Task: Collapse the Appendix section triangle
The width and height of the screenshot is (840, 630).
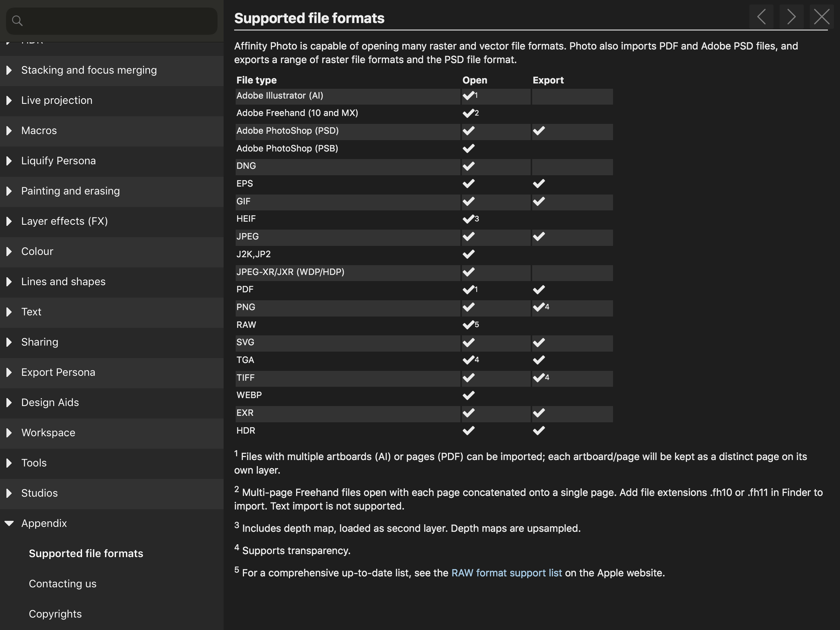Action: [9, 523]
